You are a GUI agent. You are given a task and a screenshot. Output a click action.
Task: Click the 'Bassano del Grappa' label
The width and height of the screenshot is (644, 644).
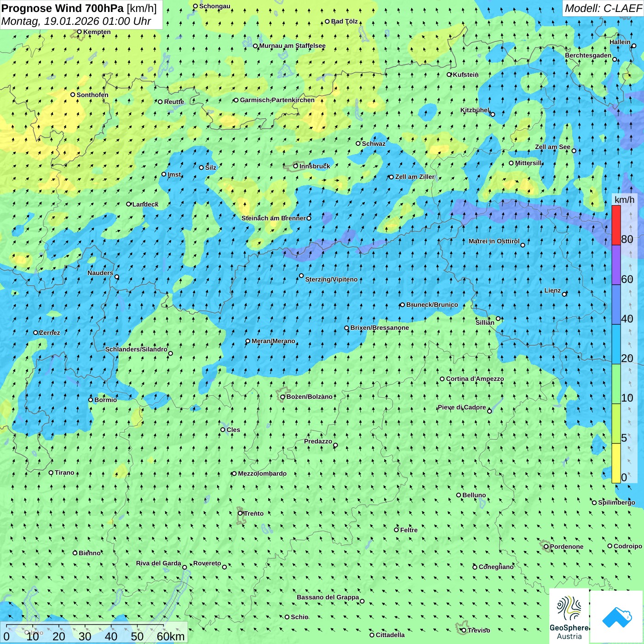click(328, 597)
